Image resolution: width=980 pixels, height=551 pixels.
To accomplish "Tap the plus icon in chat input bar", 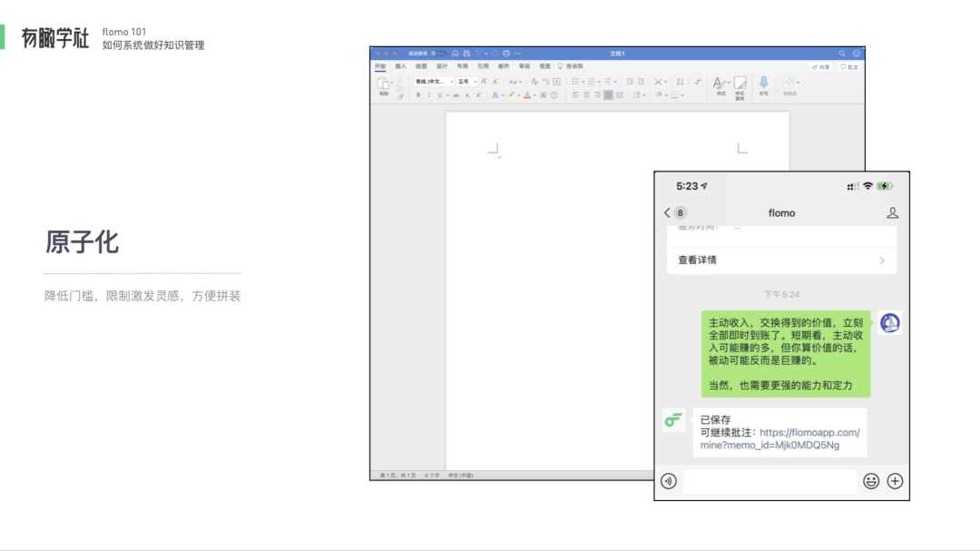I will coord(895,481).
